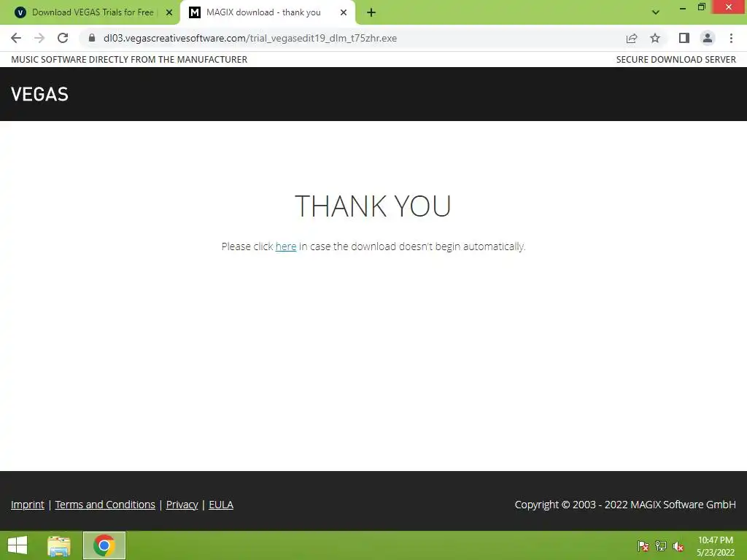Click 'MUSIC SOFTWARE DIRECTLY FROM THE MANUFACTURER' text

pyautogui.click(x=129, y=60)
